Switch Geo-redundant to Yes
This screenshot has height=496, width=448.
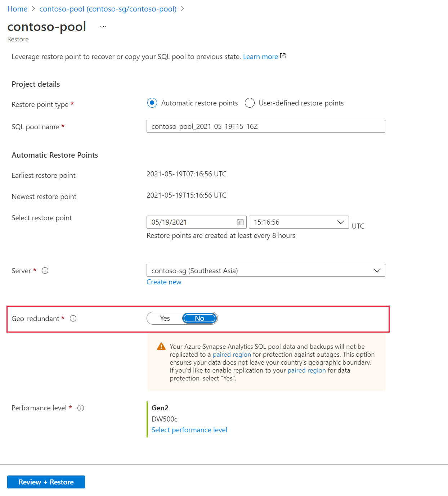coord(165,318)
